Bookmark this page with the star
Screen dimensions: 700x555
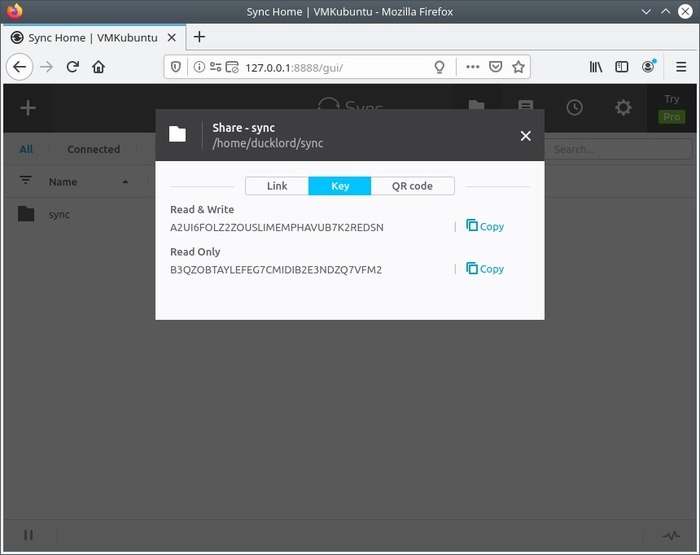pos(518,67)
